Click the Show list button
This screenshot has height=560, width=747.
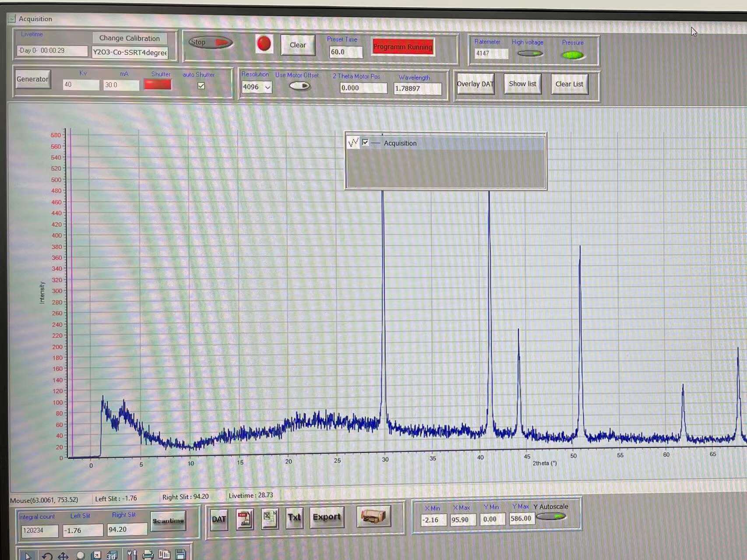coord(522,84)
